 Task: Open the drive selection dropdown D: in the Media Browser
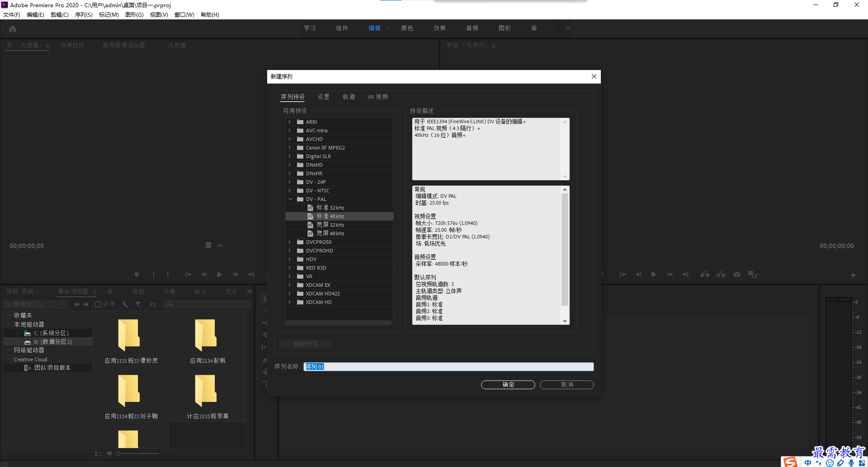tap(35, 304)
